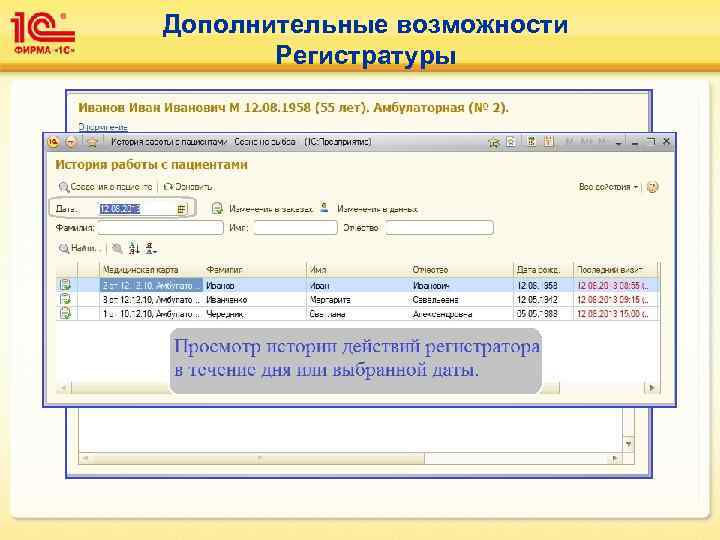Select the row with surname Чередник
Screen dimensions: 720x540
tap(357, 314)
